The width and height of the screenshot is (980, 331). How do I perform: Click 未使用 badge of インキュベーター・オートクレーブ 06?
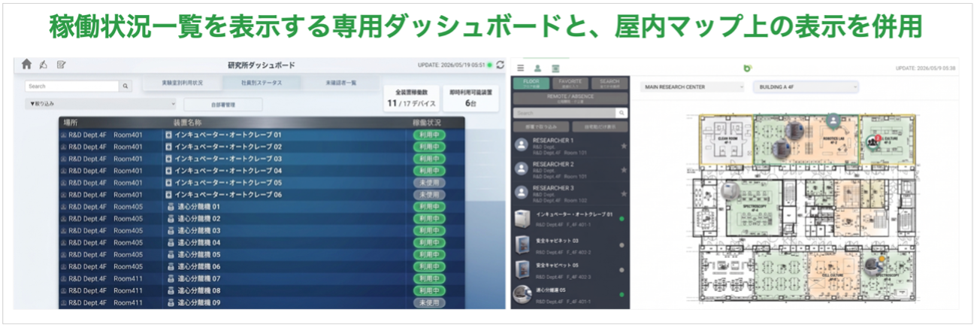pyautogui.click(x=429, y=195)
